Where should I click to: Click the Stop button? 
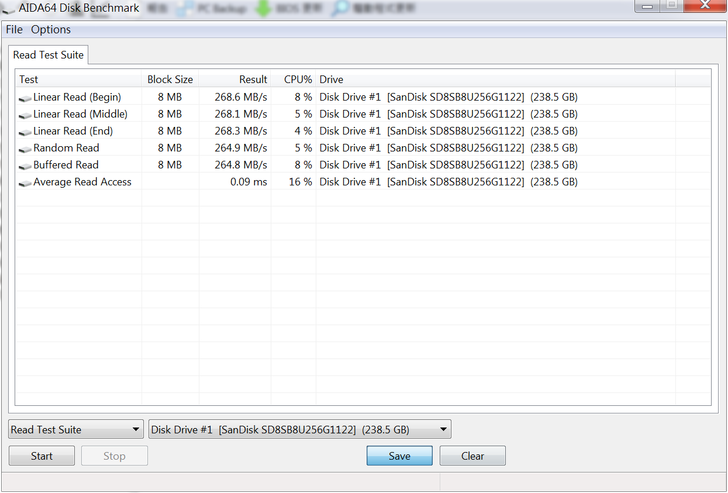[114, 456]
